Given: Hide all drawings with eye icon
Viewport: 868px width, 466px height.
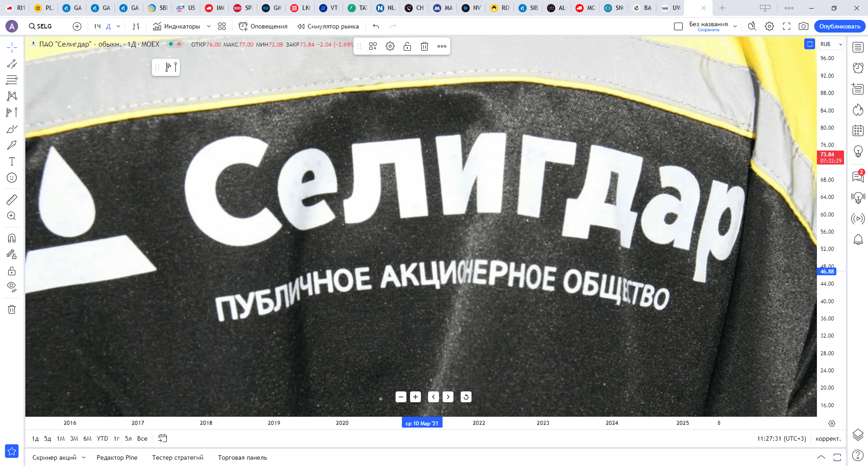Looking at the screenshot, I should (12, 287).
